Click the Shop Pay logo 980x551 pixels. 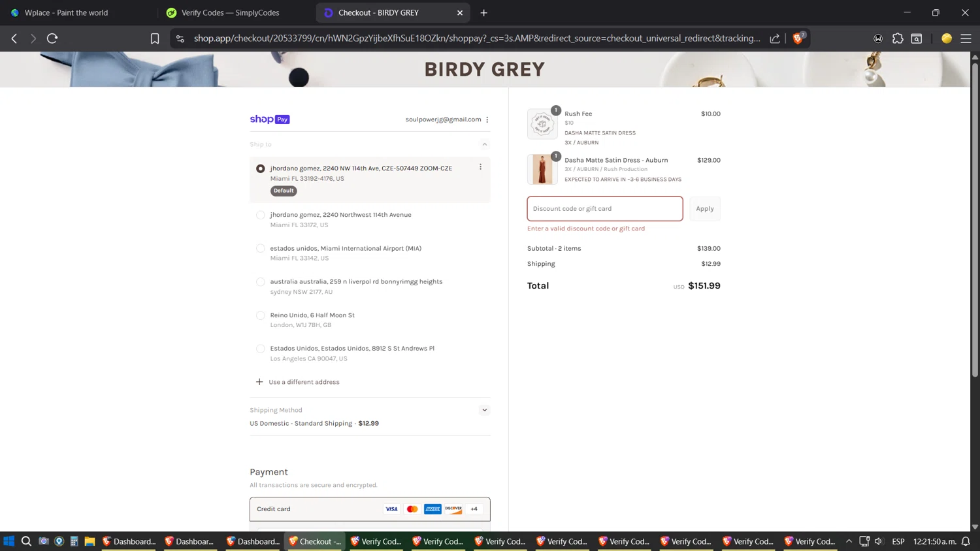click(x=269, y=119)
